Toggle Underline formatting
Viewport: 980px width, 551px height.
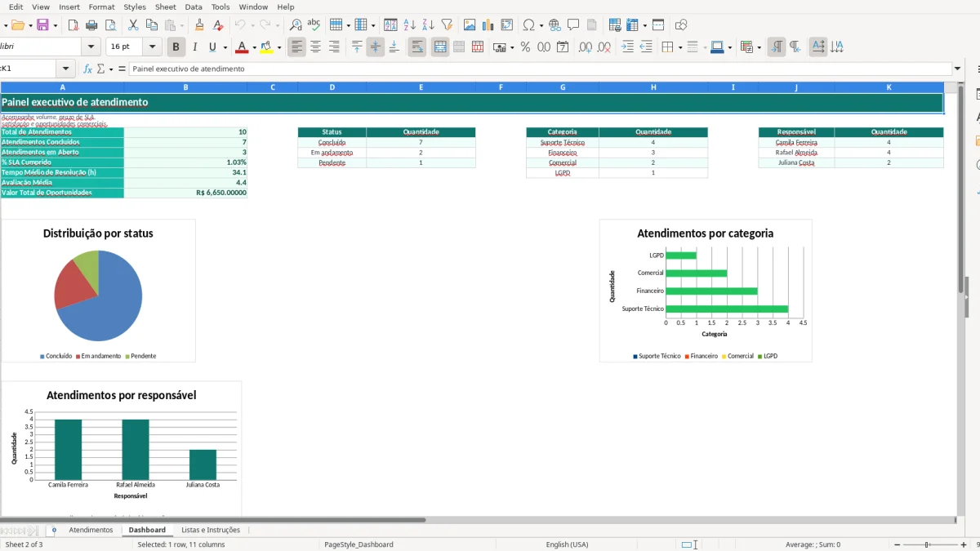click(212, 47)
